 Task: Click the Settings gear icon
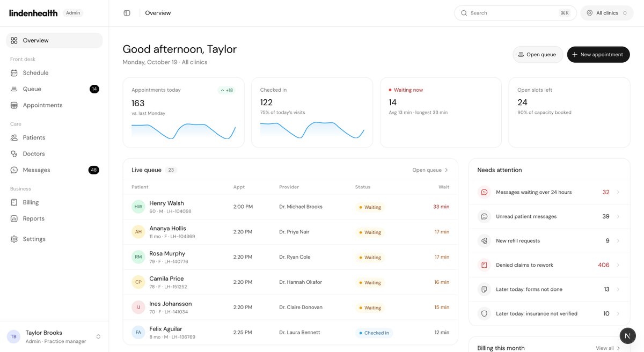point(14,239)
